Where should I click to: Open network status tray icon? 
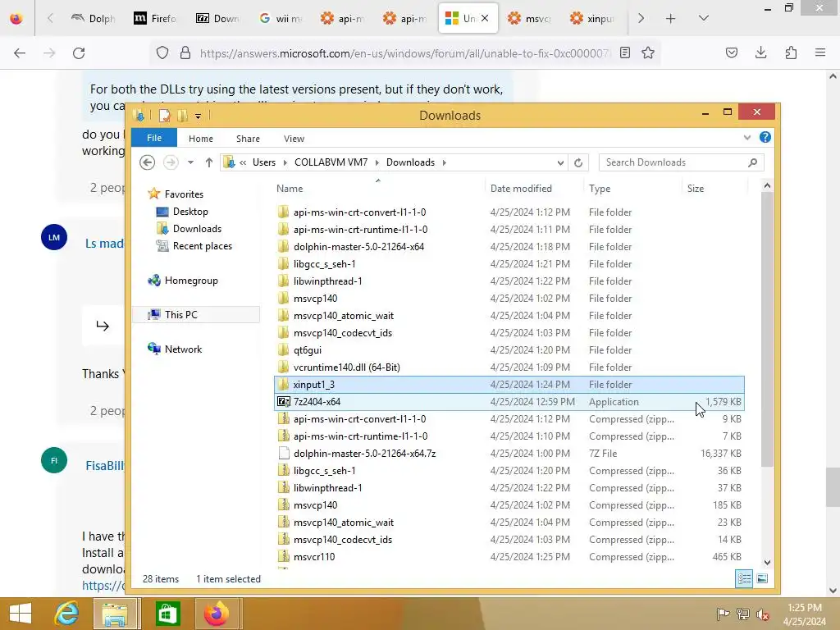click(x=743, y=614)
